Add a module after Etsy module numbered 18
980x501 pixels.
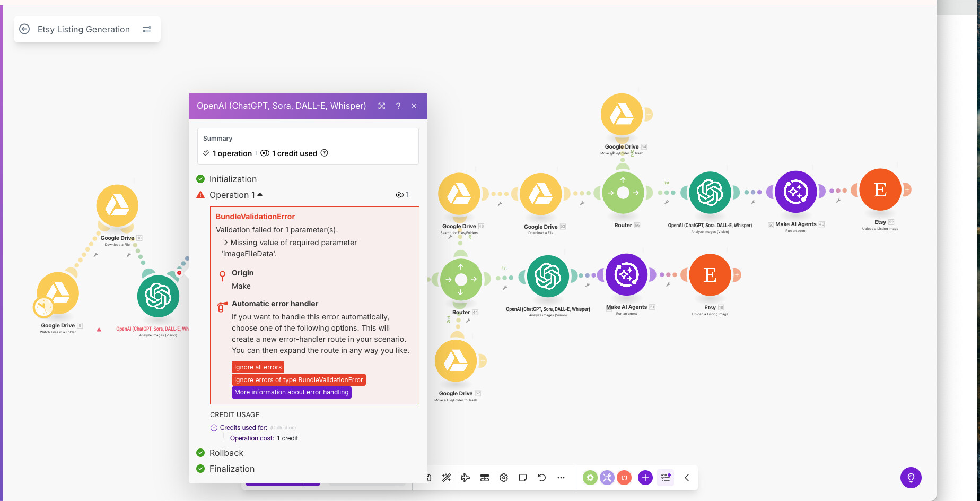click(x=737, y=275)
